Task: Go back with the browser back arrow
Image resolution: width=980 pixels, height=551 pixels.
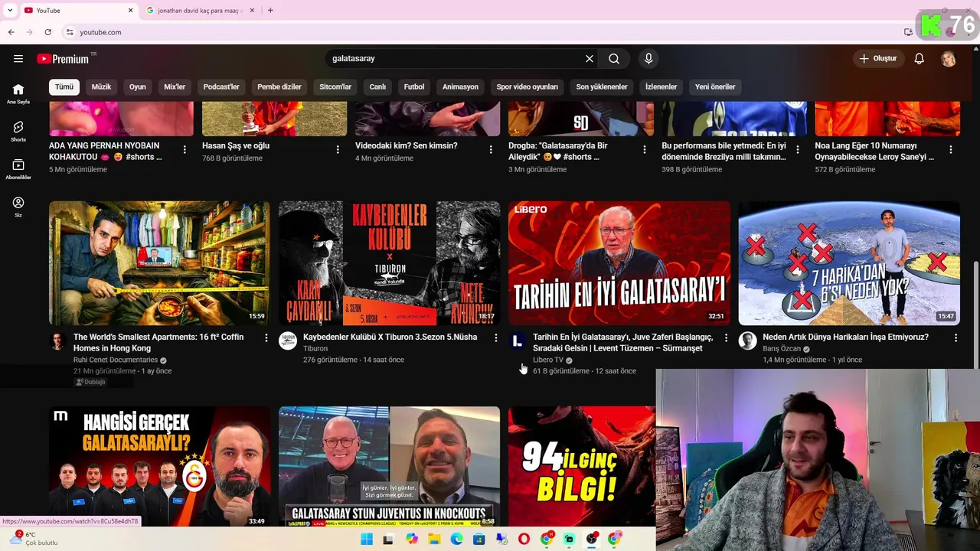Action: click(11, 32)
